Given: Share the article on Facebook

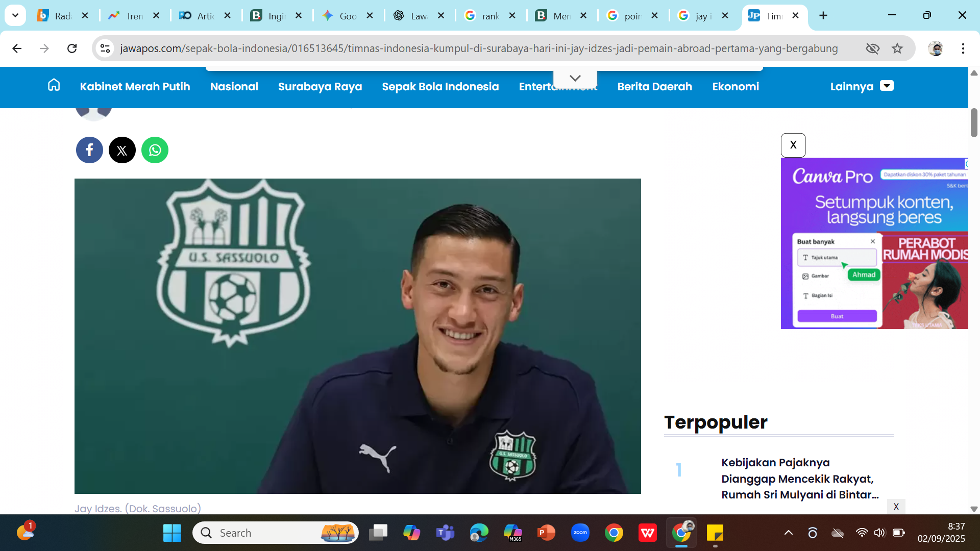Looking at the screenshot, I should pyautogui.click(x=89, y=150).
